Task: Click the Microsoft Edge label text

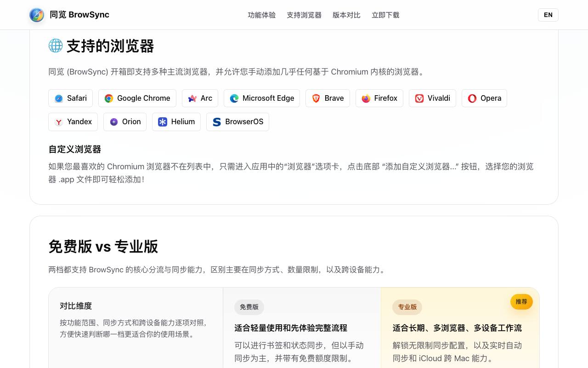Action: click(x=268, y=98)
